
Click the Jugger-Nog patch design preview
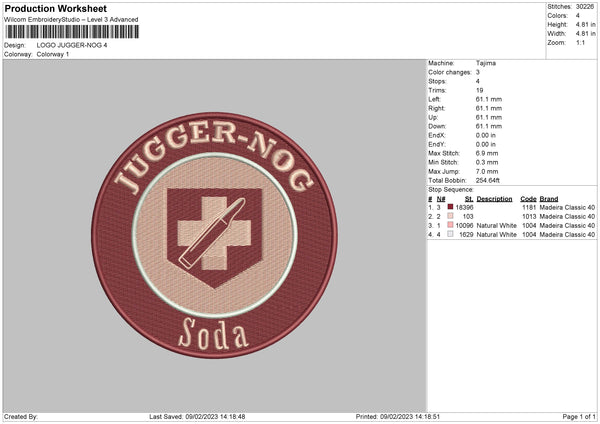click(x=215, y=235)
